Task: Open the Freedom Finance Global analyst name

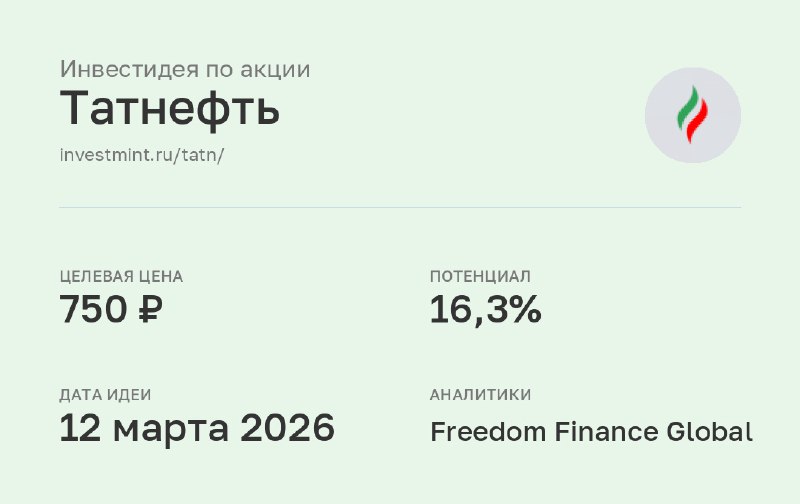Action: [x=591, y=432]
